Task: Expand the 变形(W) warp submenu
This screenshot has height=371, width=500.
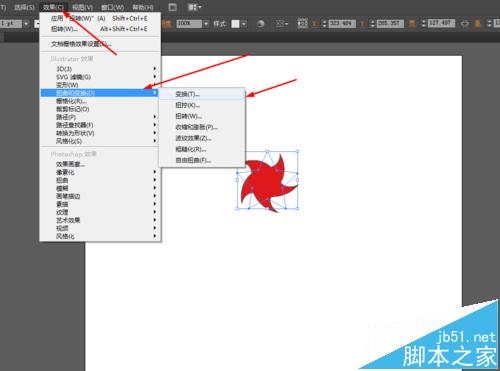Action: point(100,85)
